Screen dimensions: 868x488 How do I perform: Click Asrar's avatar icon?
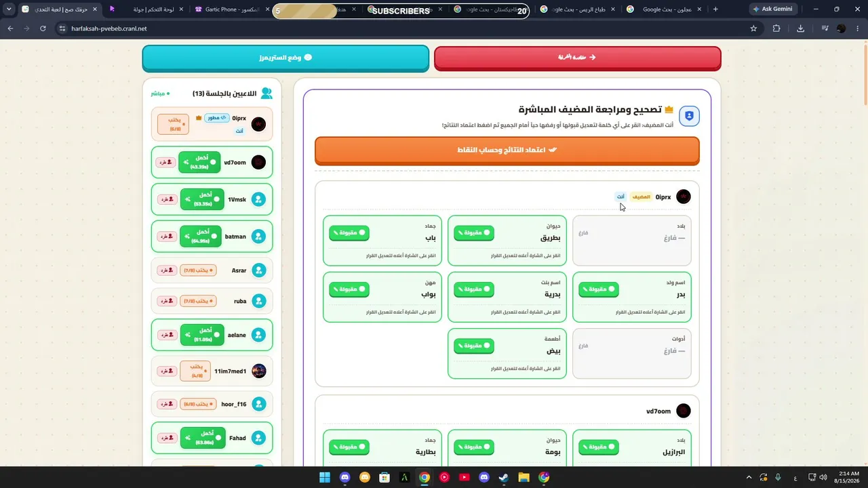coord(258,270)
